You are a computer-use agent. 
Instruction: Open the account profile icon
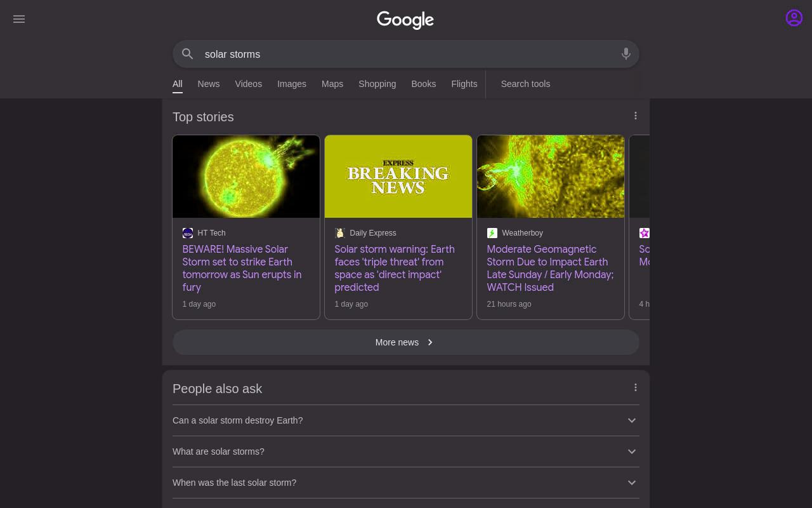[794, 18]
